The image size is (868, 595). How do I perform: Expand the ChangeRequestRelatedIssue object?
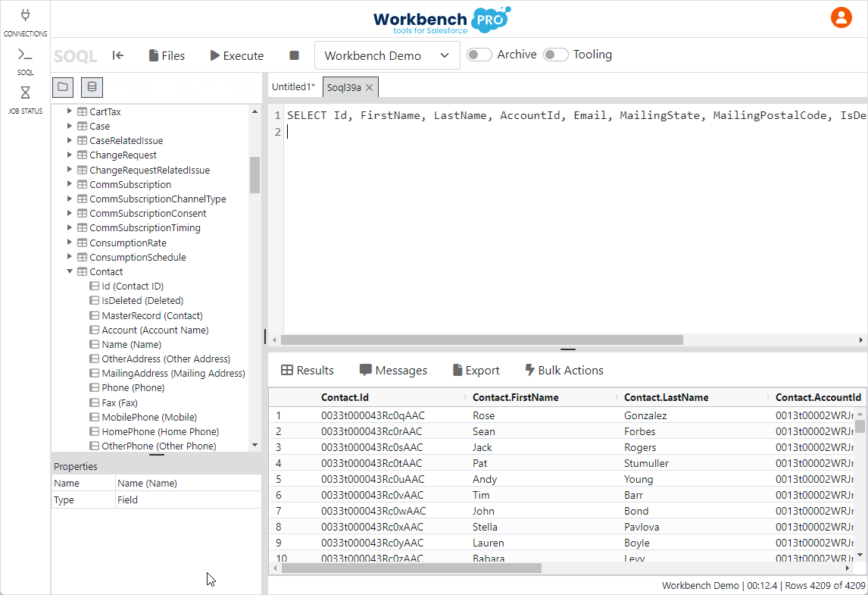tap(69, 170)
